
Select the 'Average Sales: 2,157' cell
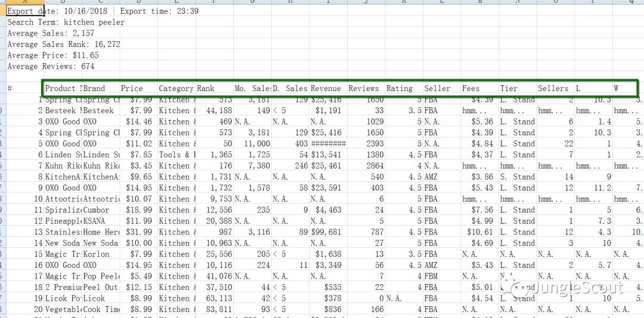click(x=24, y=33)
